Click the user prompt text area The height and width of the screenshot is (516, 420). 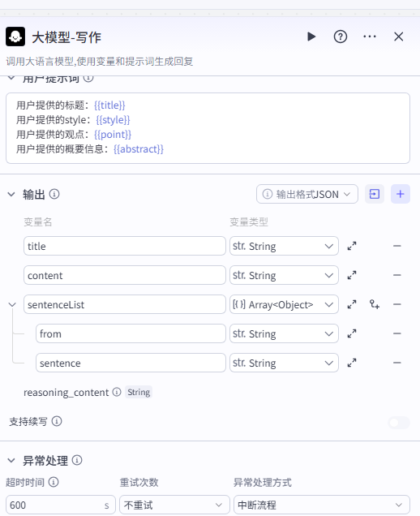[x=208, y=128]
